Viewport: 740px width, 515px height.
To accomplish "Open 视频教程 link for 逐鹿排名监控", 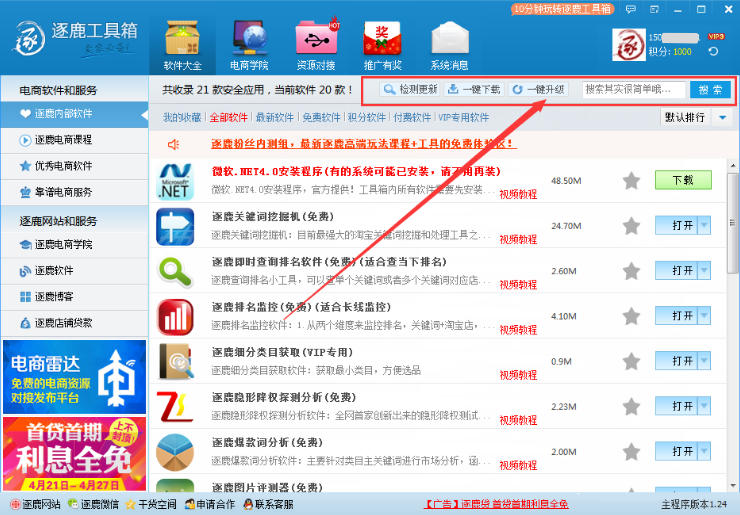I will click(x=518, y=330).
